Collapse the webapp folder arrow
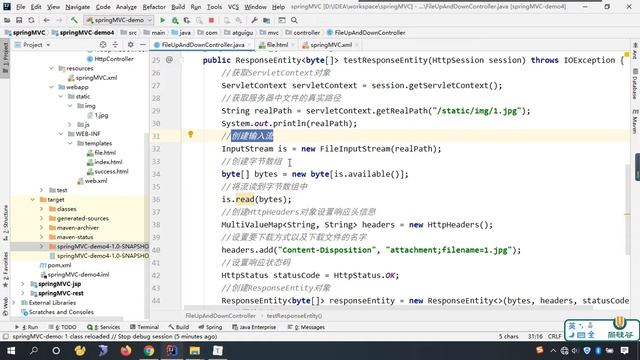 point(51,87)
